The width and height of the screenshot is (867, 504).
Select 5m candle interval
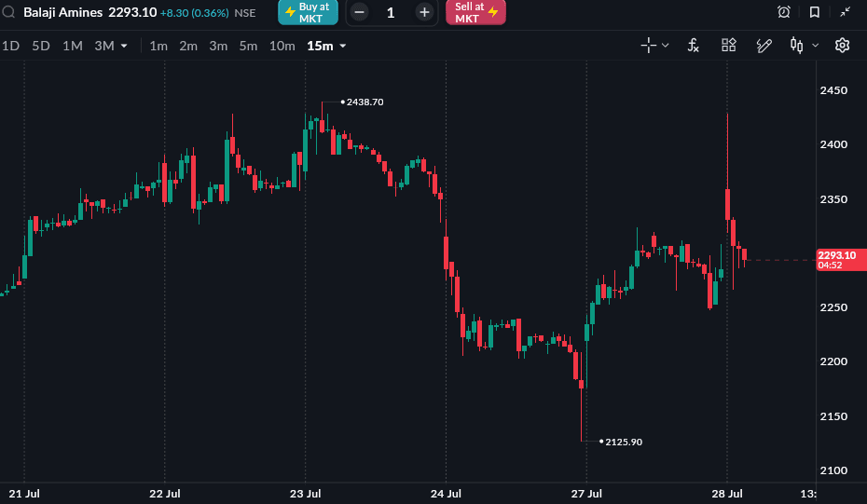click(x=248, y=46)
